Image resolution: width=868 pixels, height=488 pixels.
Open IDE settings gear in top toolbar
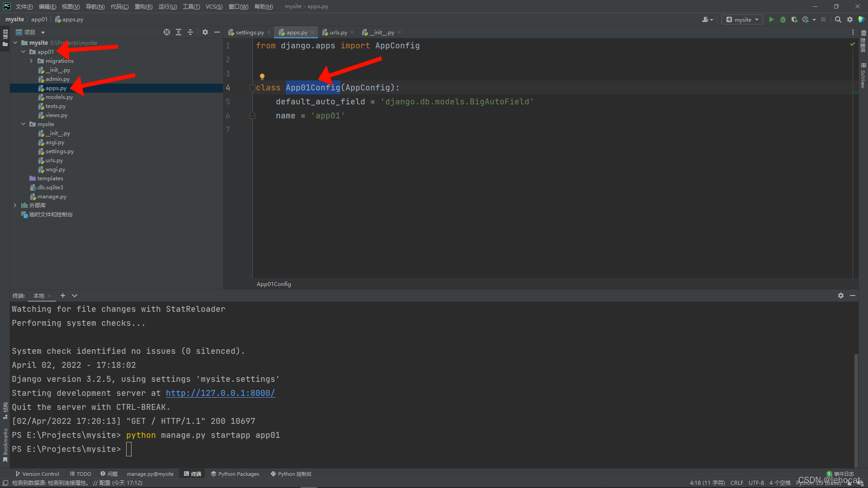coord(850,19)
